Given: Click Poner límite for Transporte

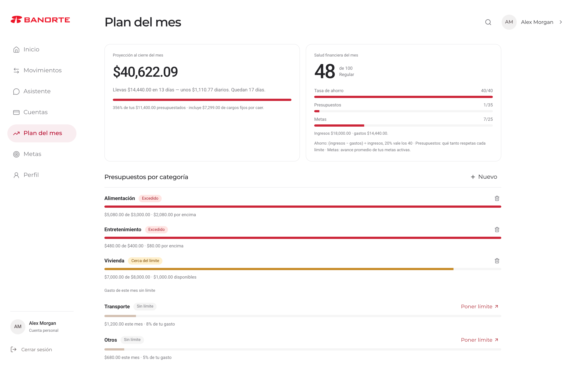Looking at the screenshot, I should pos(480,307).
